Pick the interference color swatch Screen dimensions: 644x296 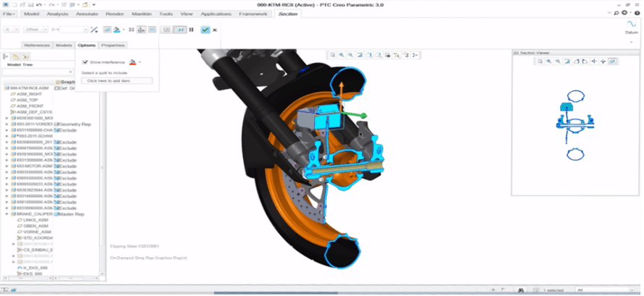click(x=132, y=62)
